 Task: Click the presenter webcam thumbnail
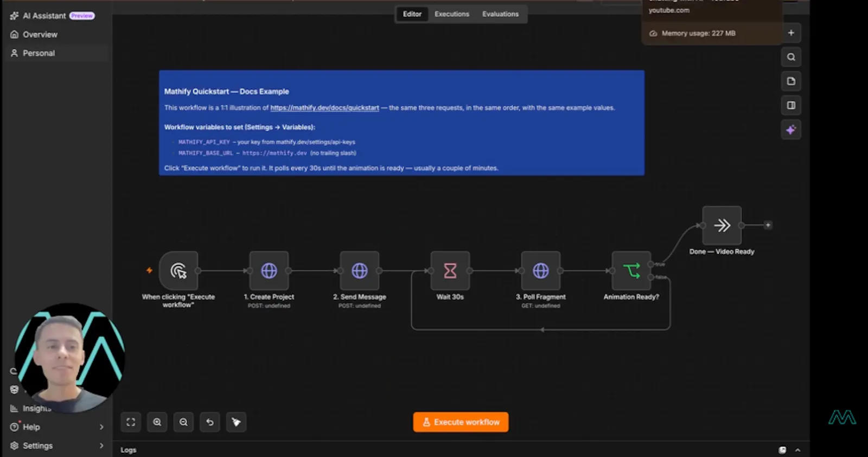[x=69, y=358]
